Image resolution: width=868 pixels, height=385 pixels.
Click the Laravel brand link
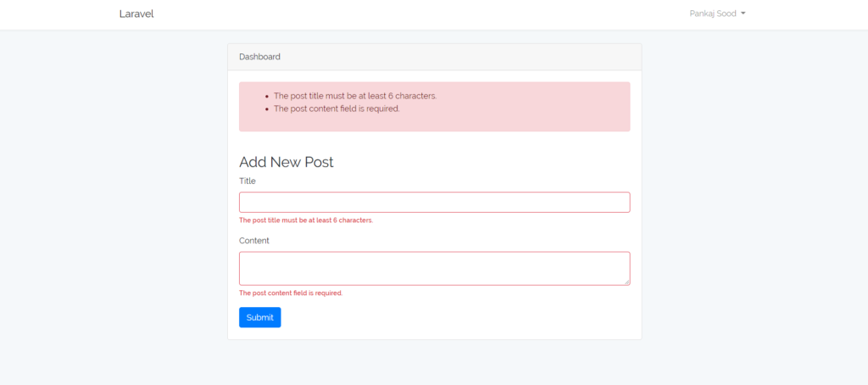136,14
